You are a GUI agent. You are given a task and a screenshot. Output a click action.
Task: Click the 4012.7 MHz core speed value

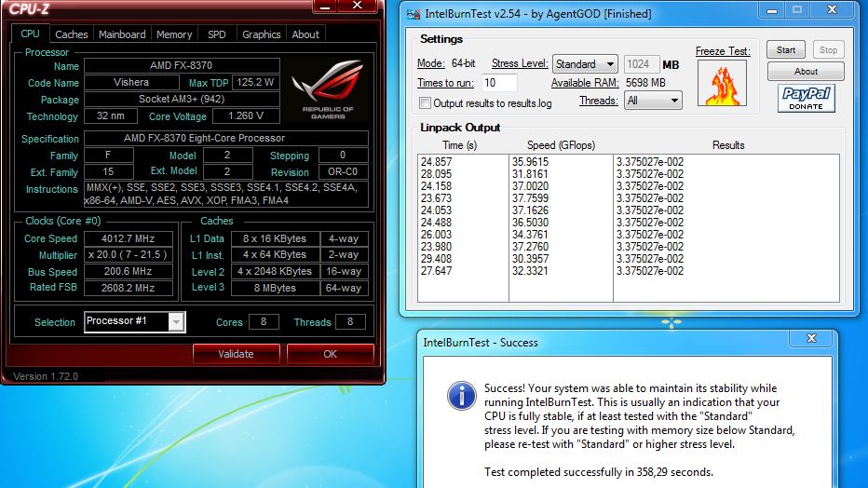pyautogui.click(x=128, y=238)
